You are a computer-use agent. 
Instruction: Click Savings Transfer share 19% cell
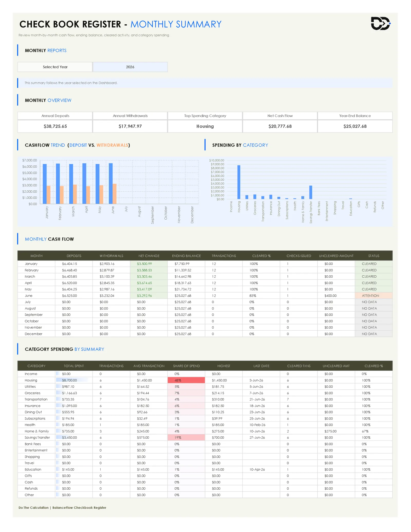pos(186,437)
